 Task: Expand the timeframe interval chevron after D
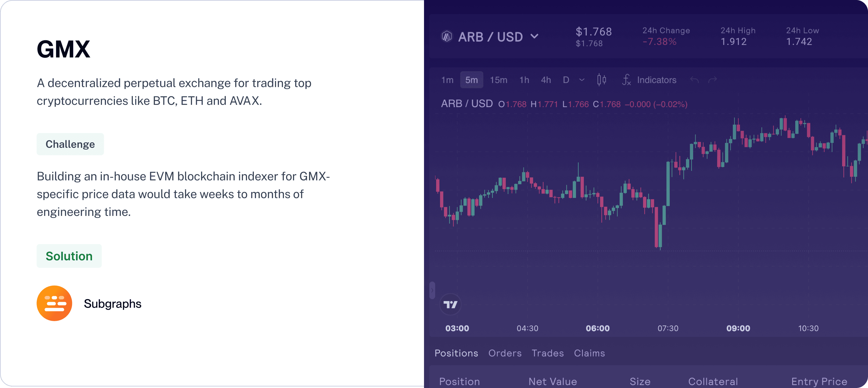[x=582, y=80]
